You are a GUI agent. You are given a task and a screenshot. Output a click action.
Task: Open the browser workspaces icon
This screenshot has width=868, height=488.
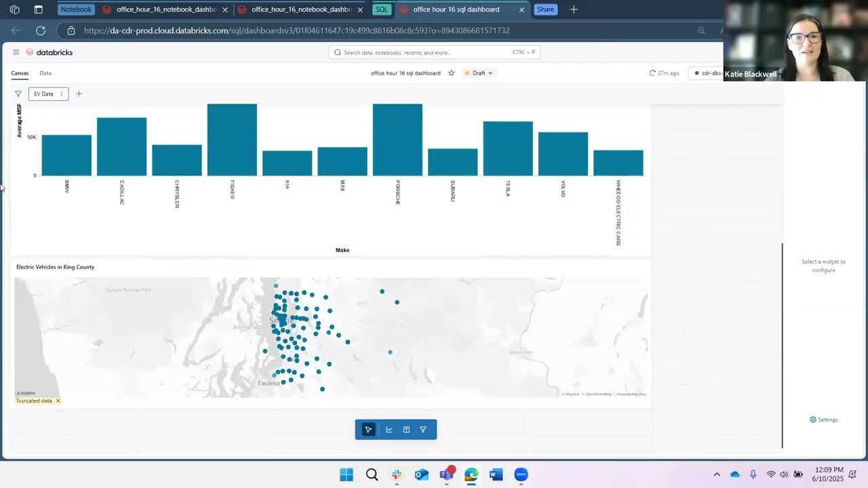(15, 9)
